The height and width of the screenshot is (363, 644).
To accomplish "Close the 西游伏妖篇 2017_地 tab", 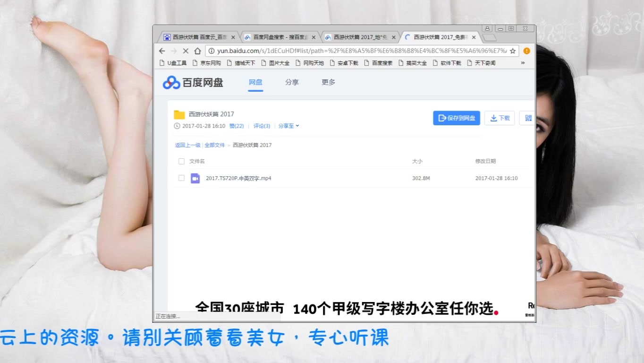I will 394,37.
